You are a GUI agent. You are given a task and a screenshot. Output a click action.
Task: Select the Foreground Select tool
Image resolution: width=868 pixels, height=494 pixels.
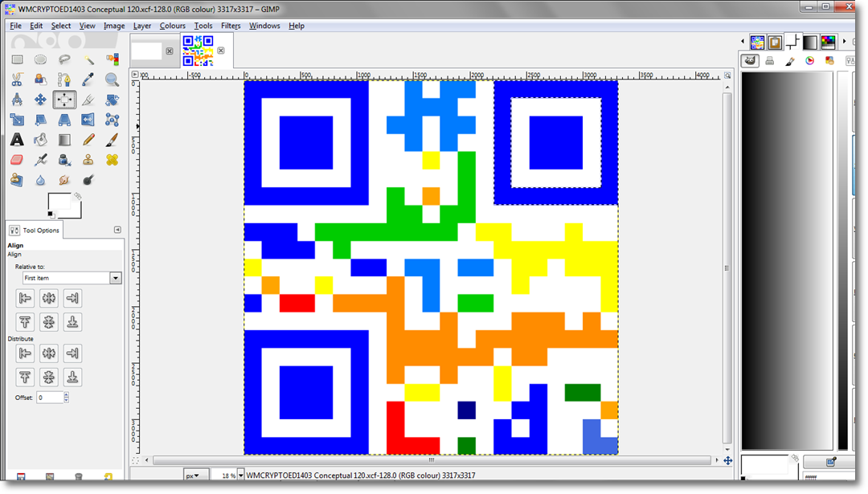[x=40, y=80]
